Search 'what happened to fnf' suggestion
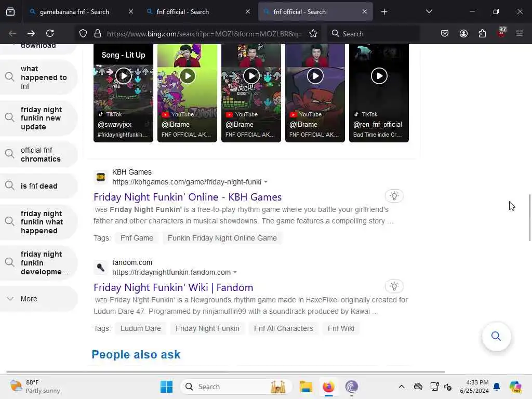The height and width of the screenshot is (399, 532). pos(38,77)
